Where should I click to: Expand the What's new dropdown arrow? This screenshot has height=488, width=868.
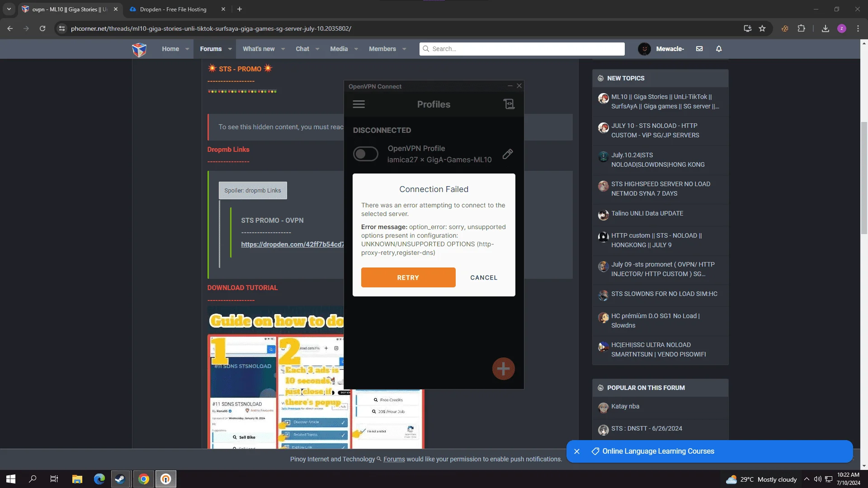coord(283,49)
